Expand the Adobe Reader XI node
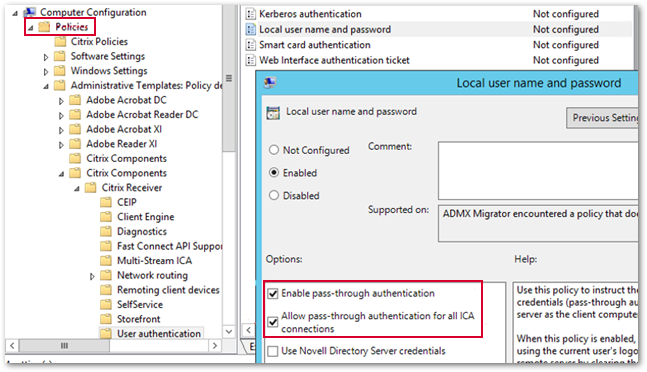This screenshot has width=647, height=372. point(61,145)
